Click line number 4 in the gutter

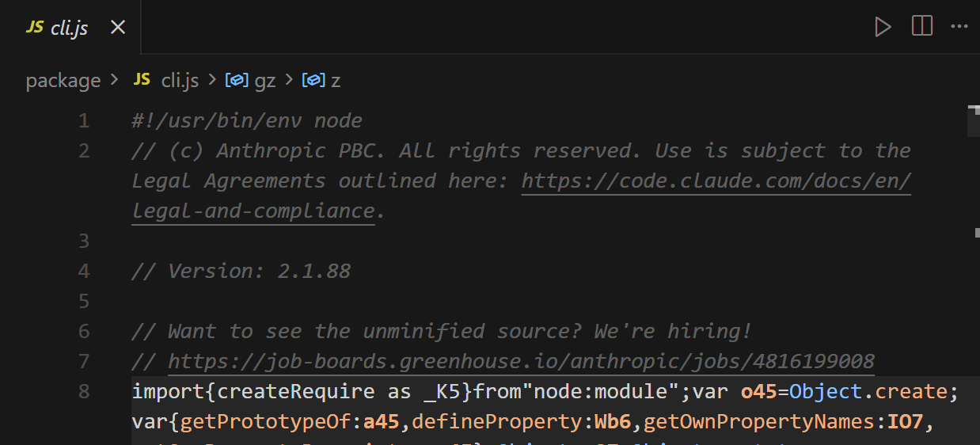tap(84, 272)
